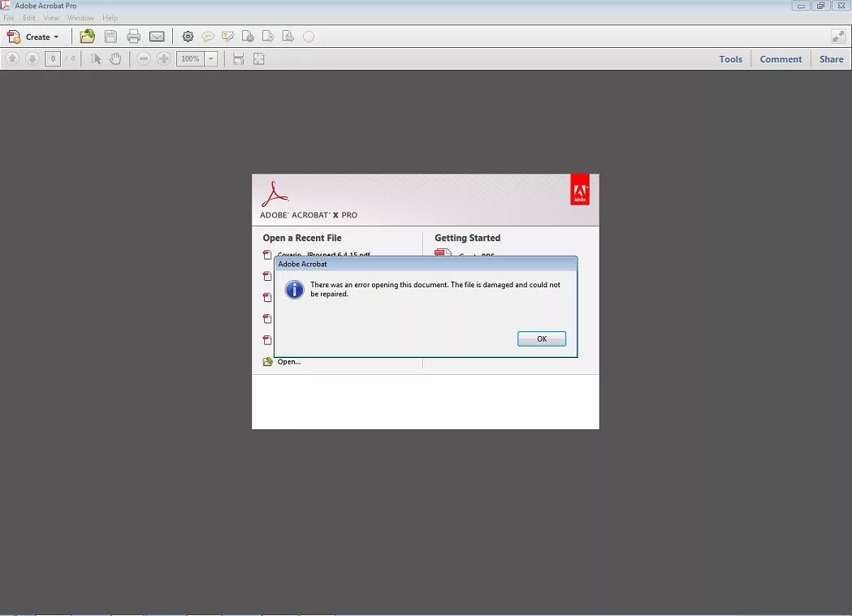Click the Create PDF getting started icon

[x=443, y=252]
